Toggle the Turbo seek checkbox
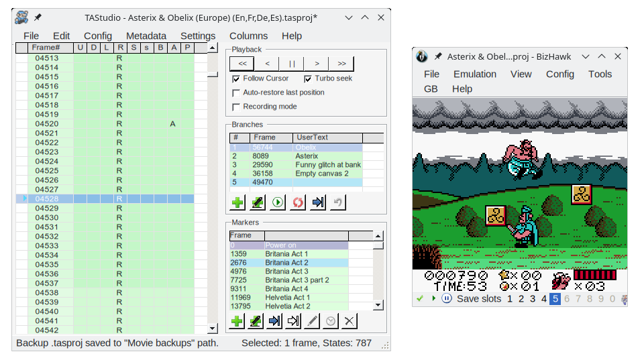Viewport: 644px width, 362px height. tap(308, 78)
